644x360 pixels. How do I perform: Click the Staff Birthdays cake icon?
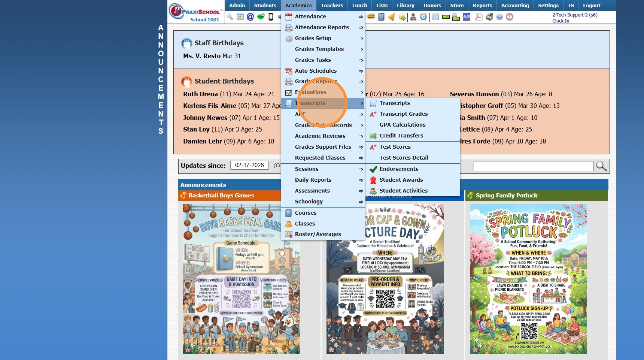(x=186, y=43)
